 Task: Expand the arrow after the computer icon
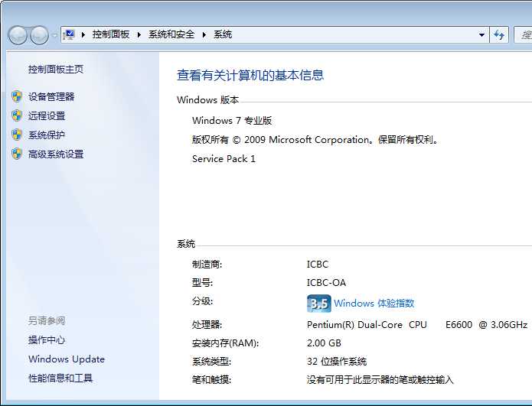click(x=83, y=34)
